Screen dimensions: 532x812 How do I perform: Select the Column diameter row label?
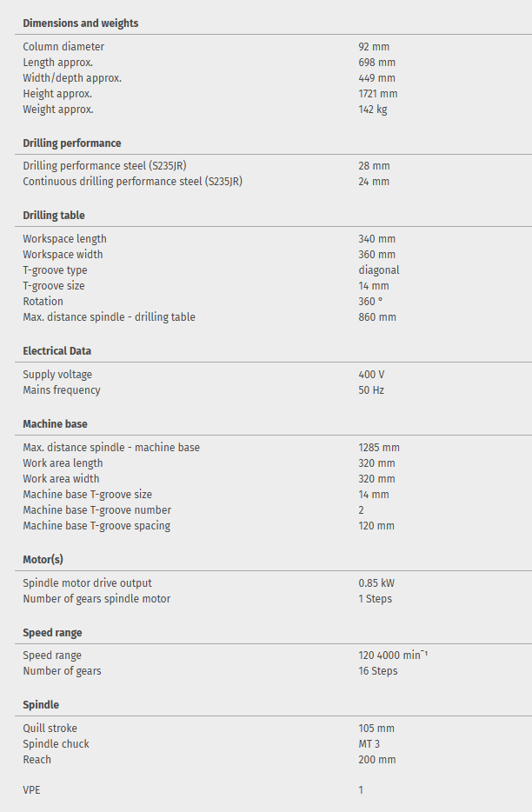click(63, 47)
